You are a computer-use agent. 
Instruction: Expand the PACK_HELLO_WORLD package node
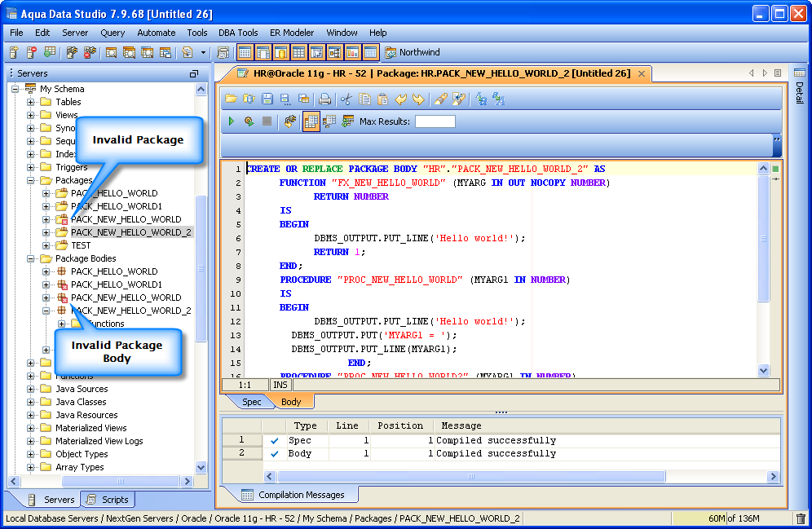(46, 193)
